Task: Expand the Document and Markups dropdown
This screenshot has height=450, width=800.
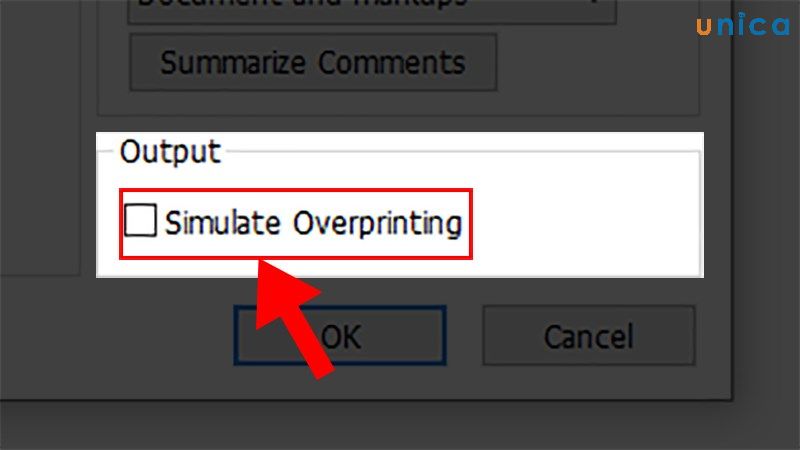Action: pyautogui.click(x=372, y=10)
